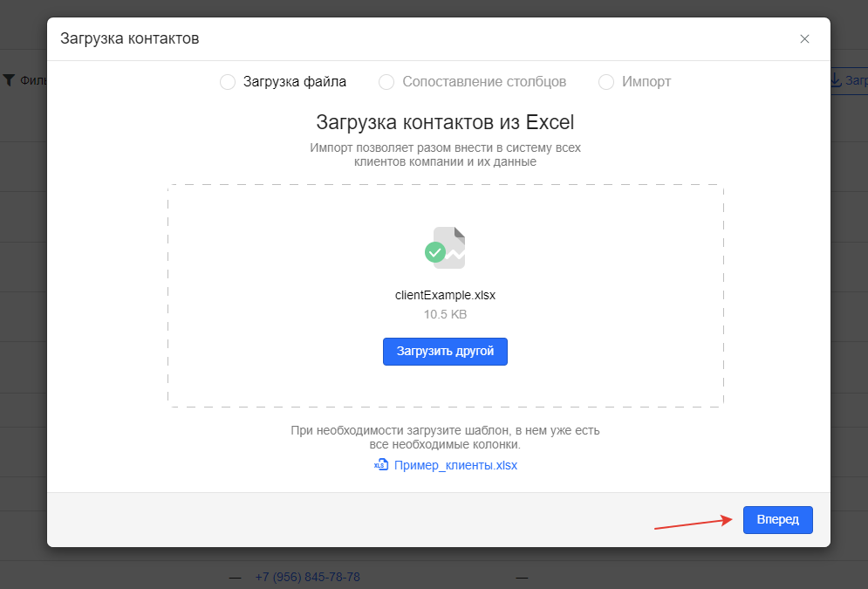Click the clientExample.xlsx file name
This screenshot has width=868, height=589.
(445, 295)
